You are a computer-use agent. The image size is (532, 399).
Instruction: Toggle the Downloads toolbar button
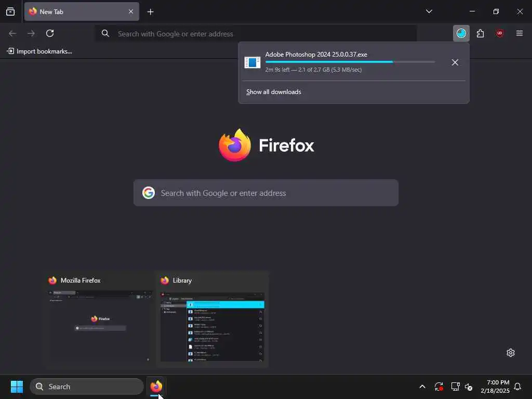click(461, 33)
